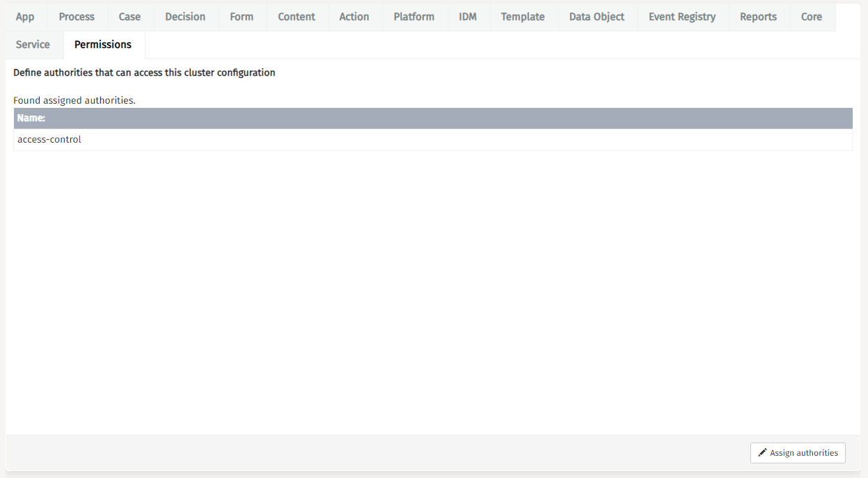Screen dimensions: 868x478
Task: Navigate to the Form section
Action: [x=242, y=16]
